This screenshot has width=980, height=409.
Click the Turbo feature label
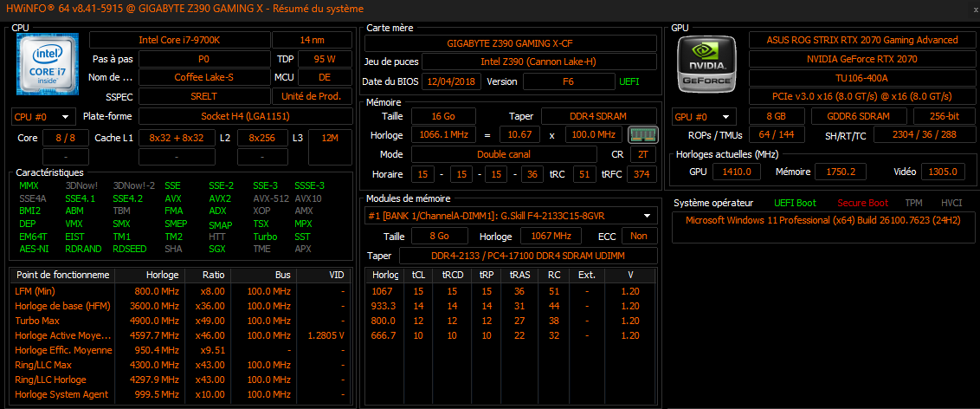pos(265,237)
